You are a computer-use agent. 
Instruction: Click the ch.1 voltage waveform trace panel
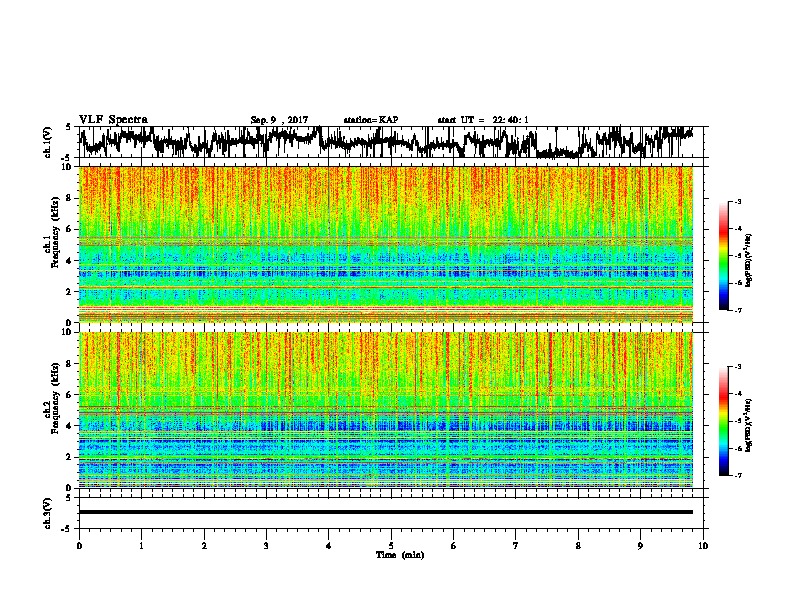coord(391,142)
